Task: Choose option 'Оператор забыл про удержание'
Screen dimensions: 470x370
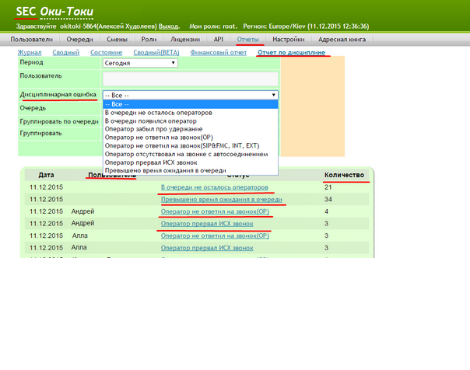Action: (x=190, y=129)
